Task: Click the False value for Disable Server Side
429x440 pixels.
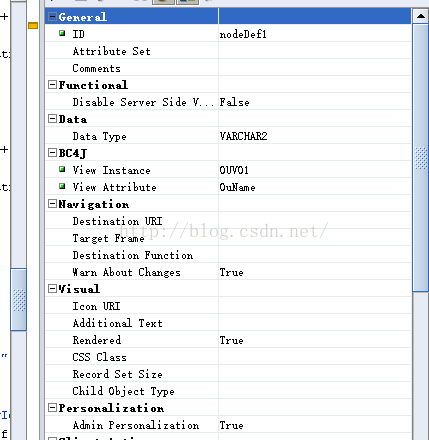Action: (x=234, y=102)
